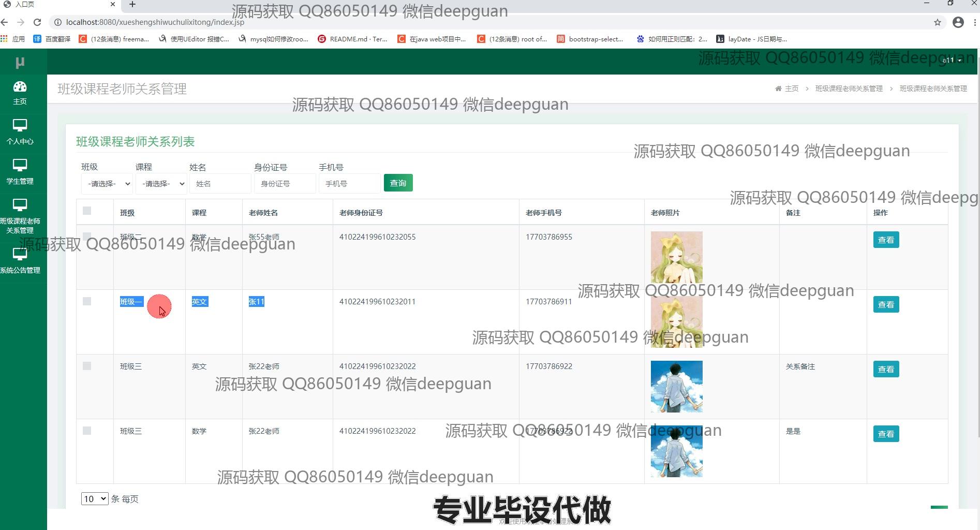Click teacher photo thumbnail in 张22老师 英文 row
The width and height of the screenshot is (980, 530).
(676, 387)
